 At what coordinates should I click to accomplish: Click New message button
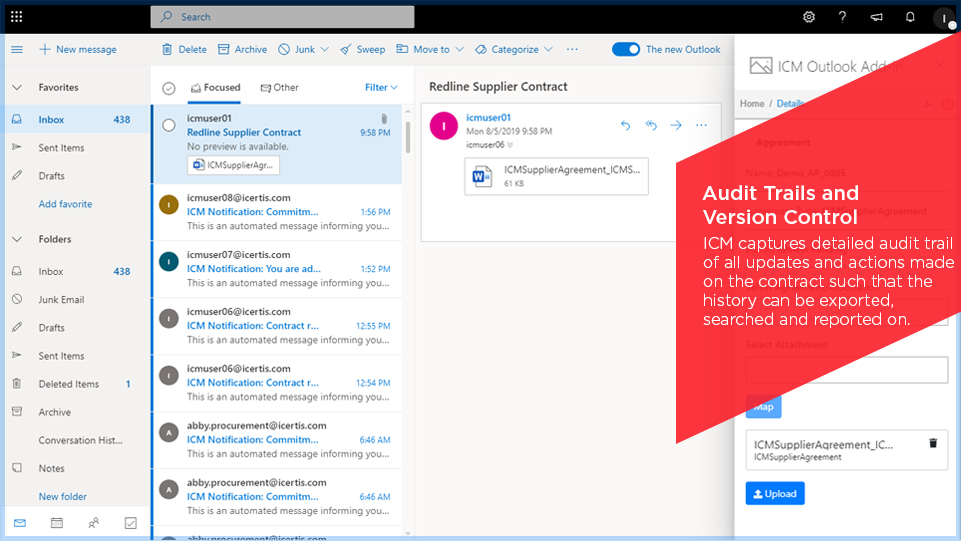point(78,50)
